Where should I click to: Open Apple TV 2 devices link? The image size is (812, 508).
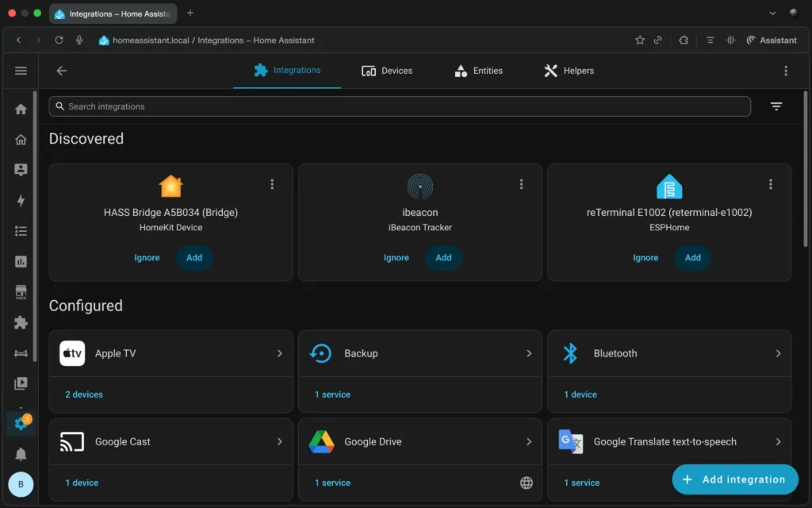click(x=84, y=394)
